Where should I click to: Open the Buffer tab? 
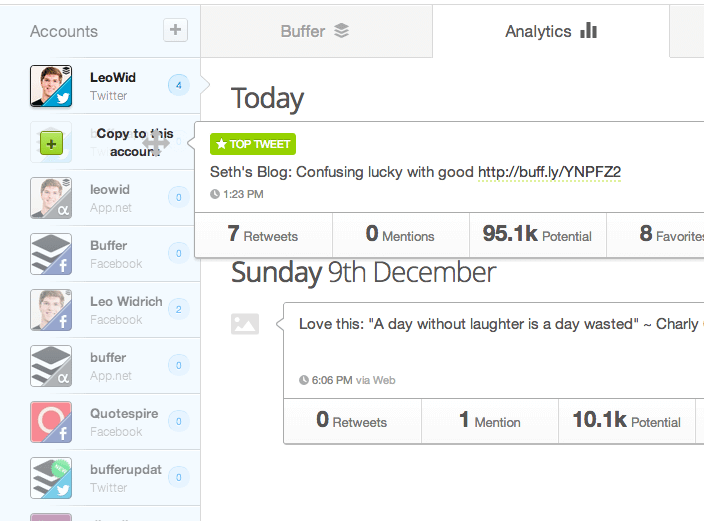click(x=315, y=31)
